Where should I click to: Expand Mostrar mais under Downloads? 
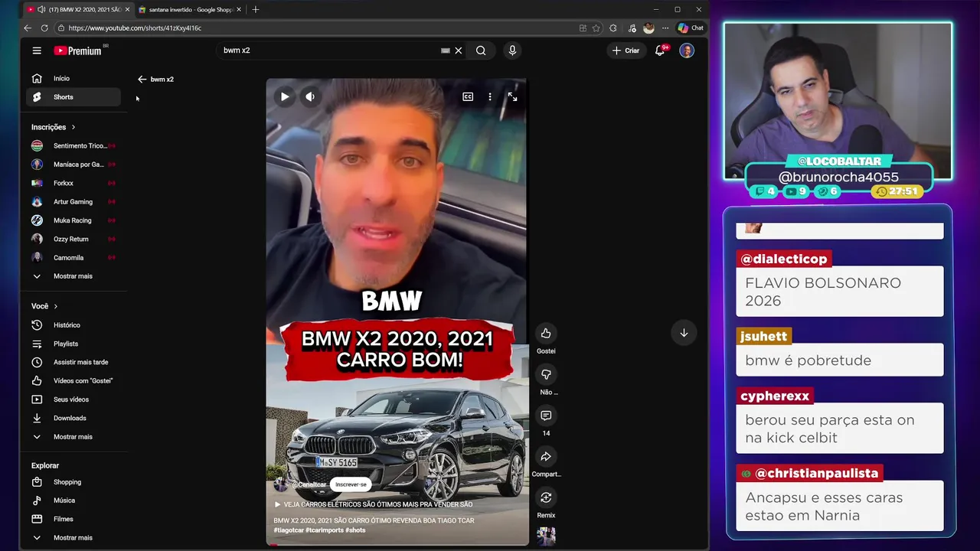click(x=73, y=437)
